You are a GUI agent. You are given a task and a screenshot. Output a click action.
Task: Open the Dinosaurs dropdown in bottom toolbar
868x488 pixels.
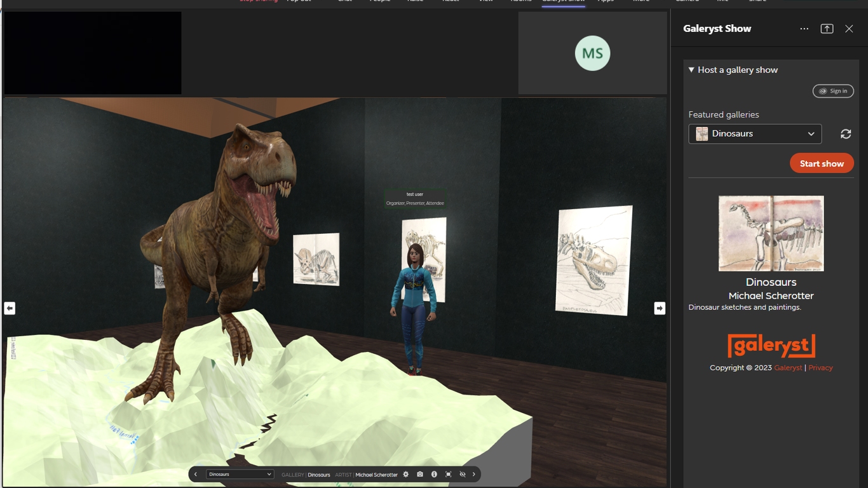(x=240, y=474)
